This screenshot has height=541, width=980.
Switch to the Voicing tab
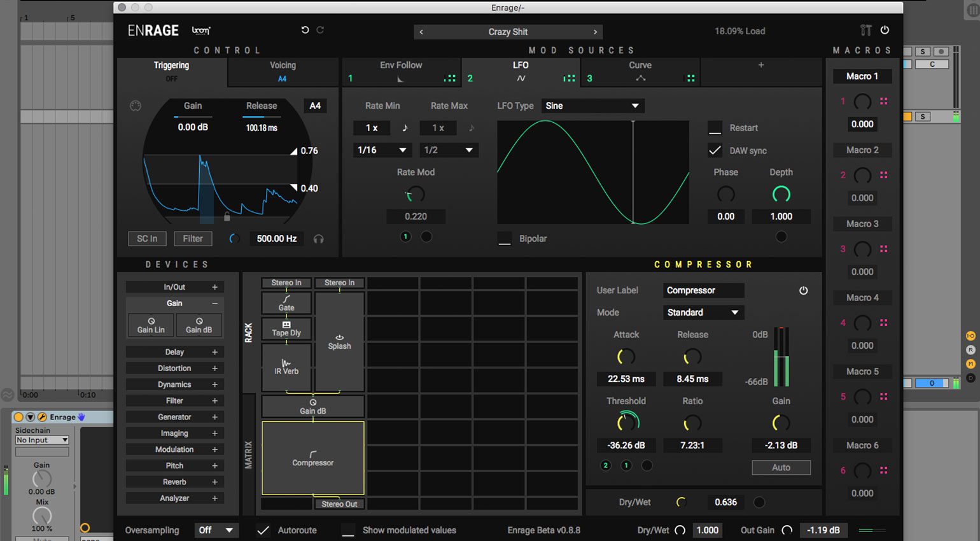283,71
